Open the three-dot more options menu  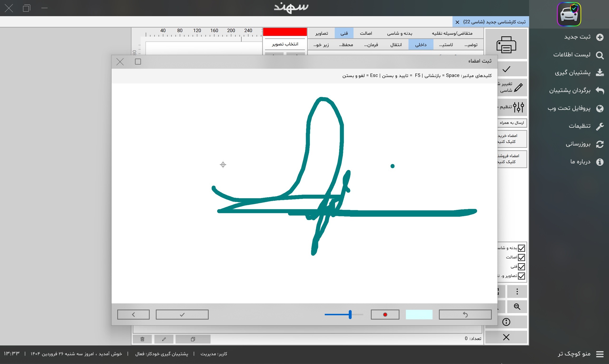coord(517,291)
